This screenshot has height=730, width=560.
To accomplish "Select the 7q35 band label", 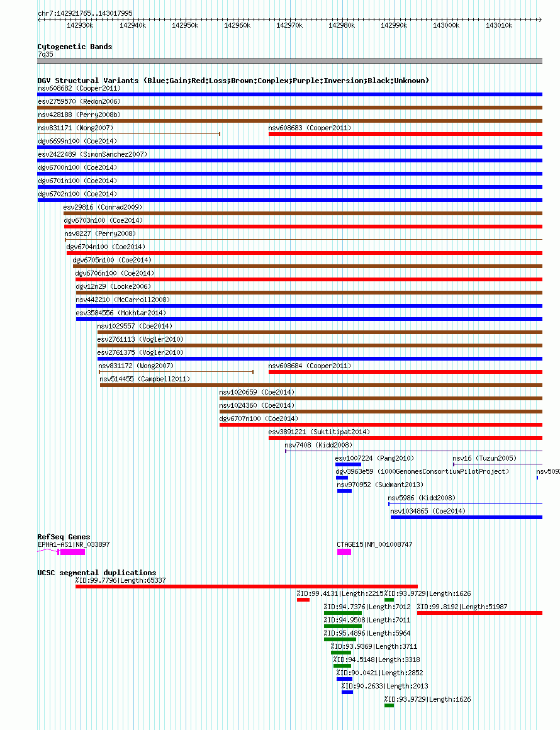I will pos(46,54).
